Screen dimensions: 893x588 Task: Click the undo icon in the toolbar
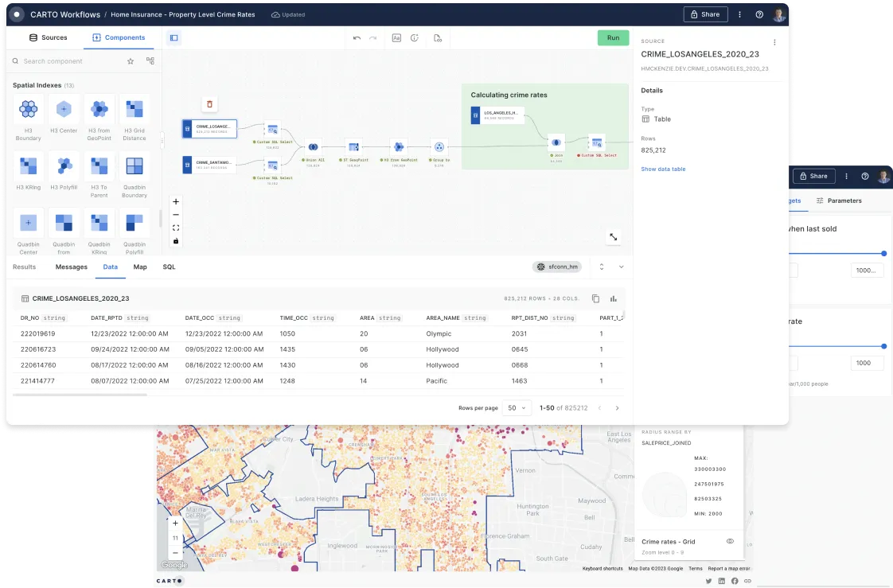[x=357, y=37]
